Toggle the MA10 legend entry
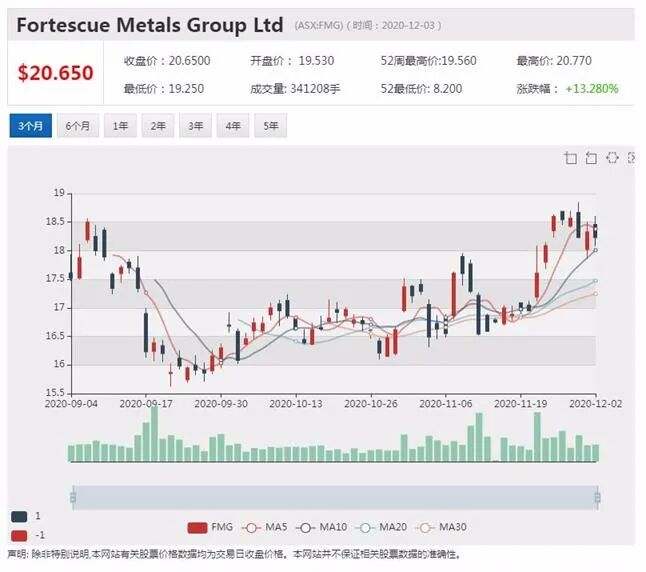Image resolution: width=646 pixels, height=572 pixels. (321, 527)
